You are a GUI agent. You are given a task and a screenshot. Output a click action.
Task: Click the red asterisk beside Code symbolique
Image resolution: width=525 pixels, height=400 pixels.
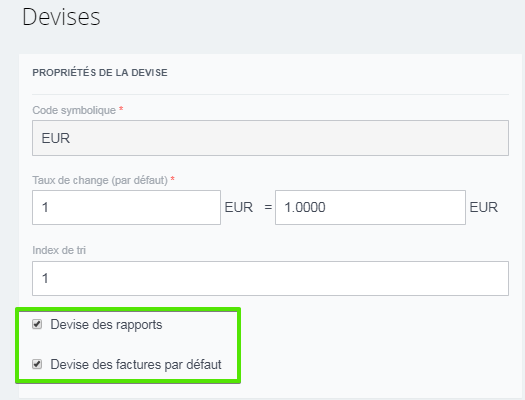tap(121, 109)
